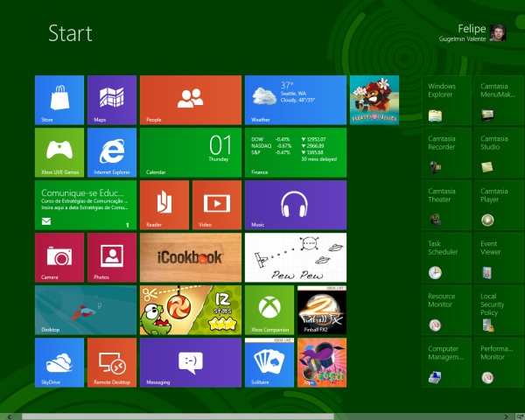Open the Messaging tile
Screen dimensions: 525x420
[x=191, y=363]
